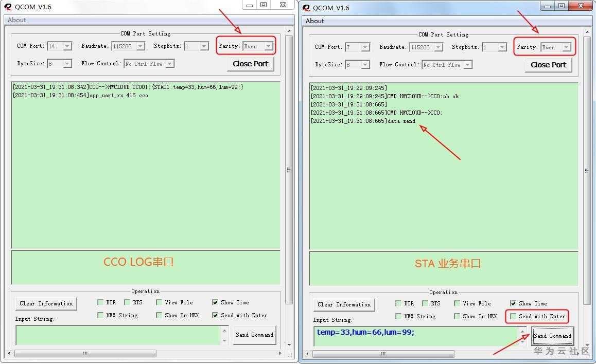Click up arrow of left Input String spinner
596x364 pixels.
(224, 331)
